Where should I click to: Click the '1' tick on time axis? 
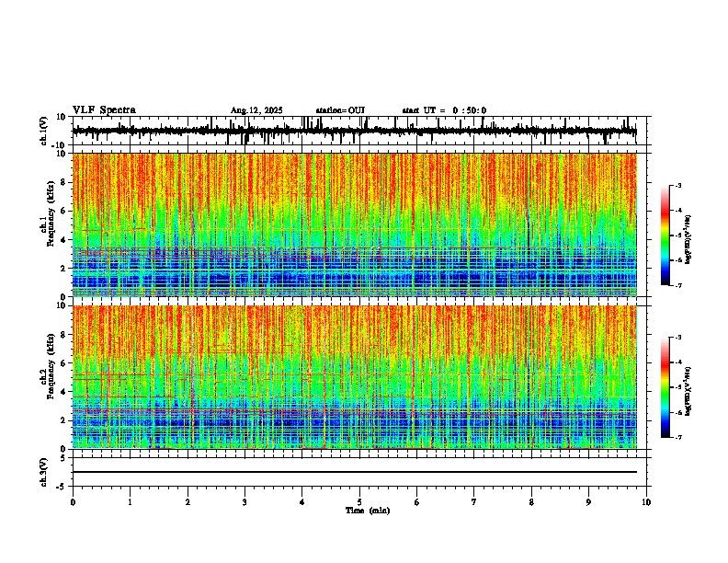coord(130,502)
